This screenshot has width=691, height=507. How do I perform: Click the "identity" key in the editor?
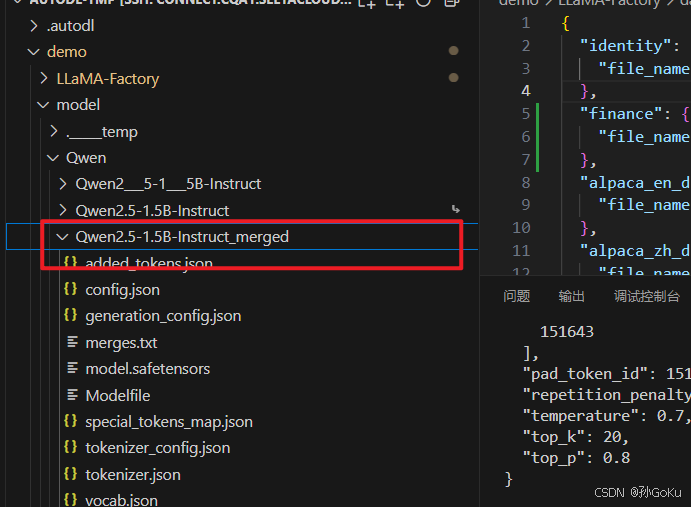pos(625,46)
